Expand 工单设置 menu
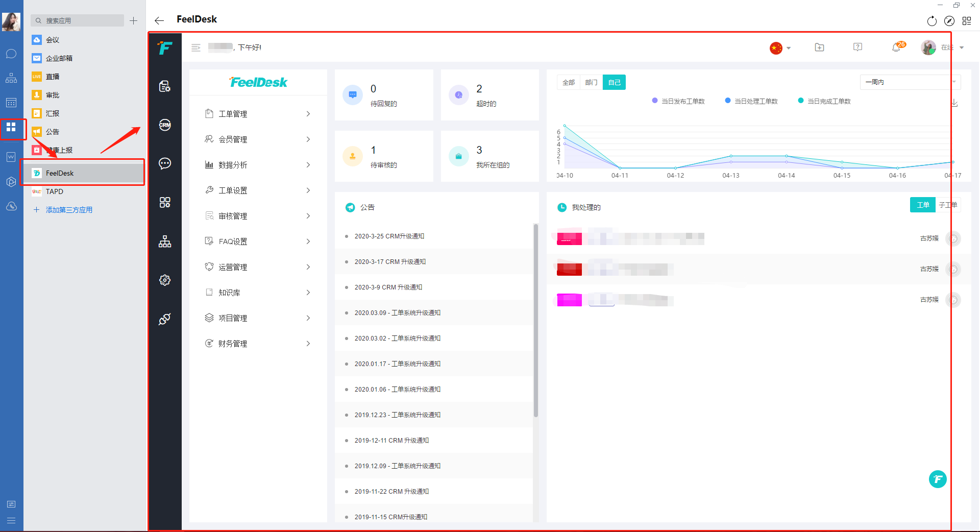This screenshot has width=980, height=532. tap(258, 190)
